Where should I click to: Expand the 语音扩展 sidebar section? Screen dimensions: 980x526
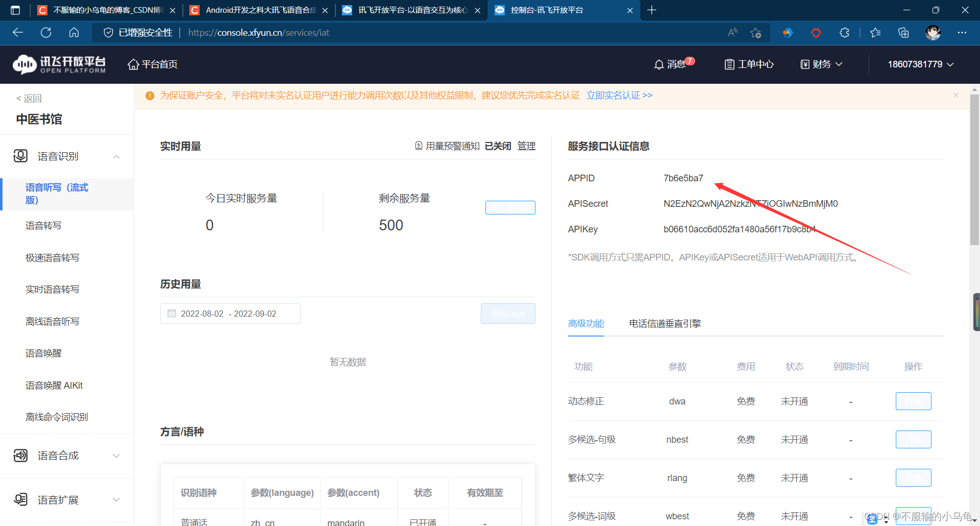click(x=116, y=500)
